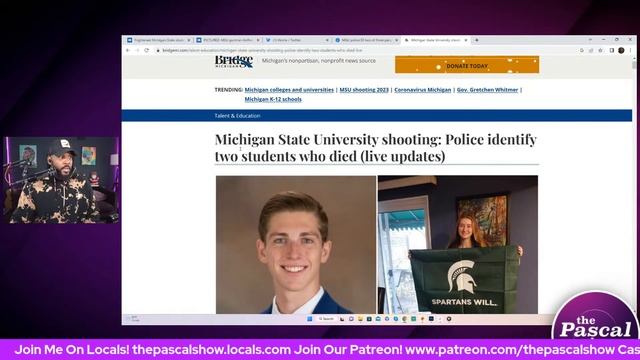This screenshot has width=640, height=360.
Task: Open Coronavirus Michigan trending link
Action: 422,90
